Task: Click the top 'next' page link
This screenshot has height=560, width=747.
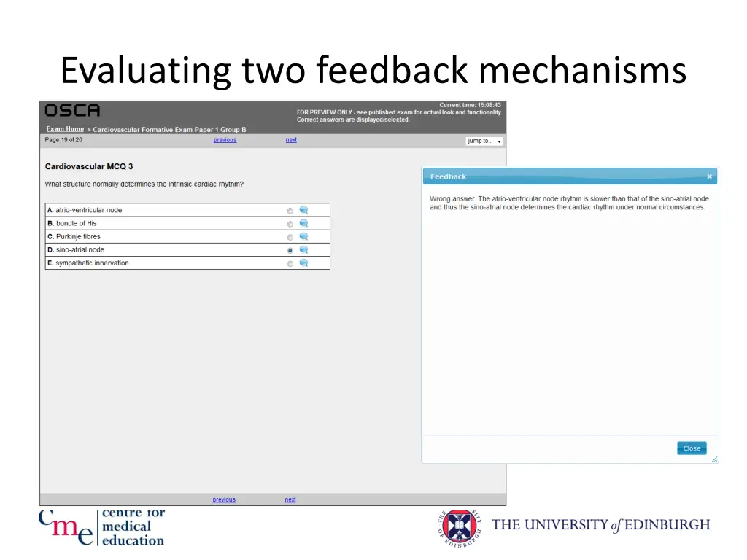Action: tap(291, 140)
